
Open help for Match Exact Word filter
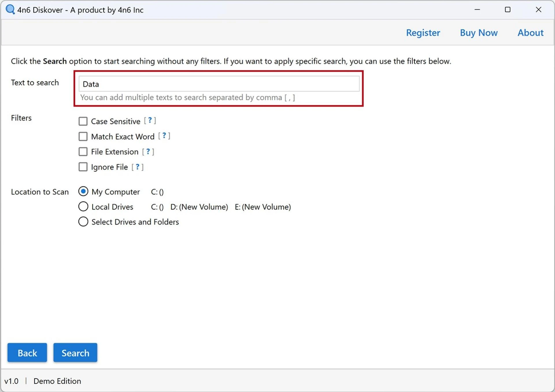pos(164,136)
